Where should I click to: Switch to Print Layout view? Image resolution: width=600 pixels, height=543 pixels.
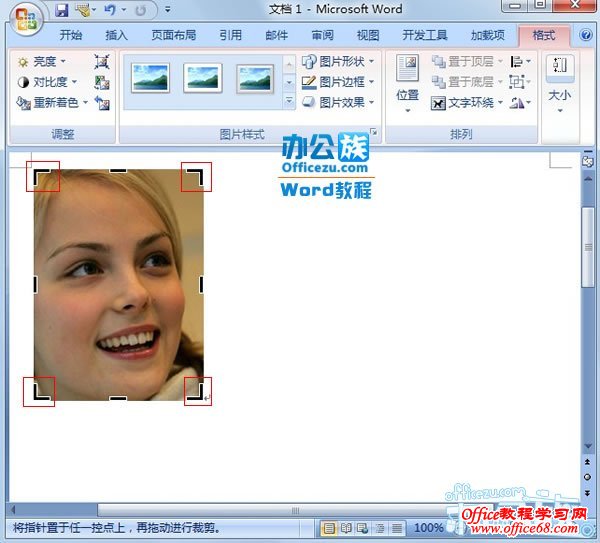(x=329, y=527)
